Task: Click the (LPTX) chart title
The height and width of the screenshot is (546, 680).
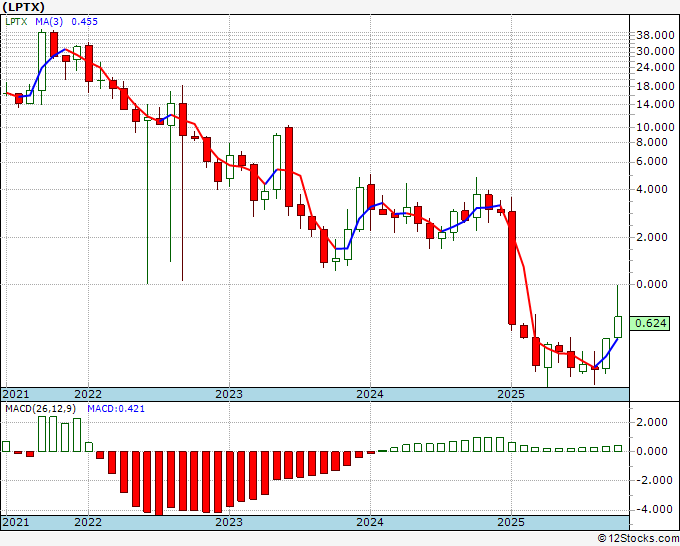Action: click(23, 7)
